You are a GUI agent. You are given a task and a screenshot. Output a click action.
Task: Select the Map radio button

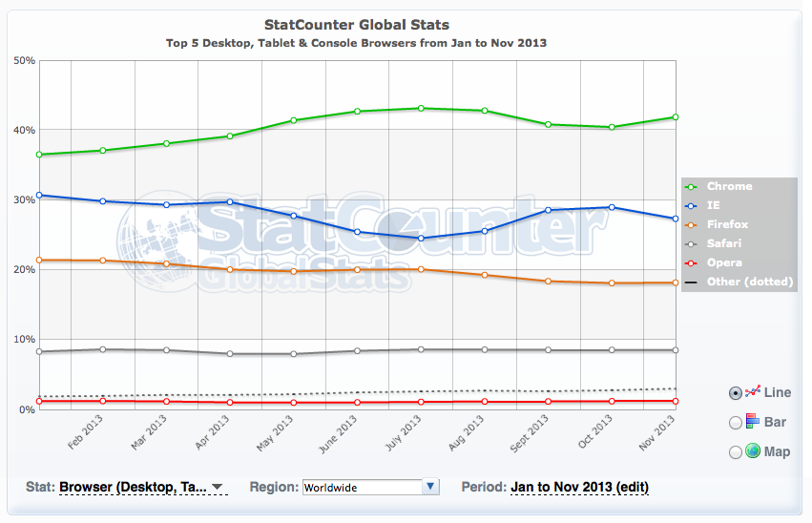pyautogui.click(x=735, y=451)
